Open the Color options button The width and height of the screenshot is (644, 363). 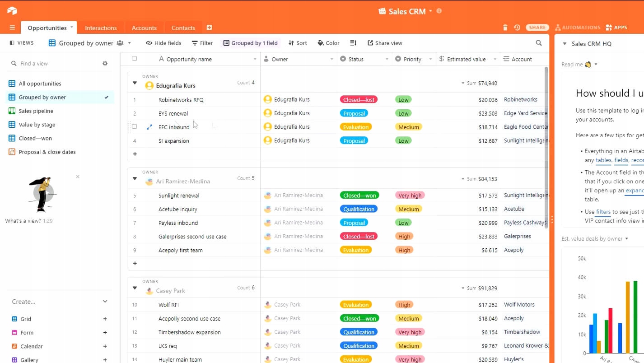pos(328,43)
